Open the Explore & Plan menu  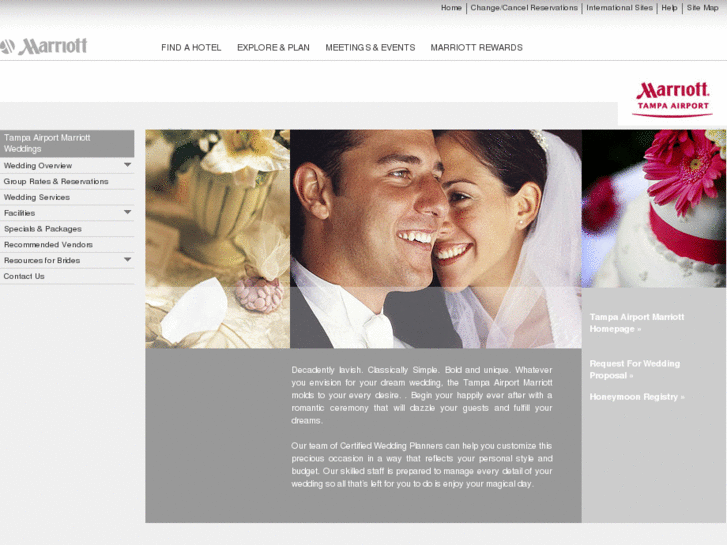[273, 47]
